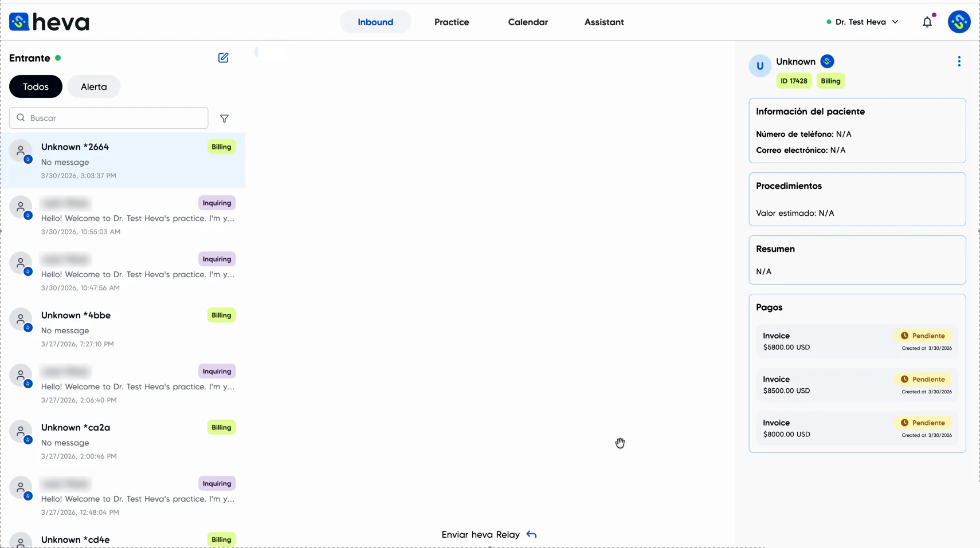This screenshot has height=548, width=980.
Task: Click the Número de teléfono: N/A line
Action: (803, 134)
